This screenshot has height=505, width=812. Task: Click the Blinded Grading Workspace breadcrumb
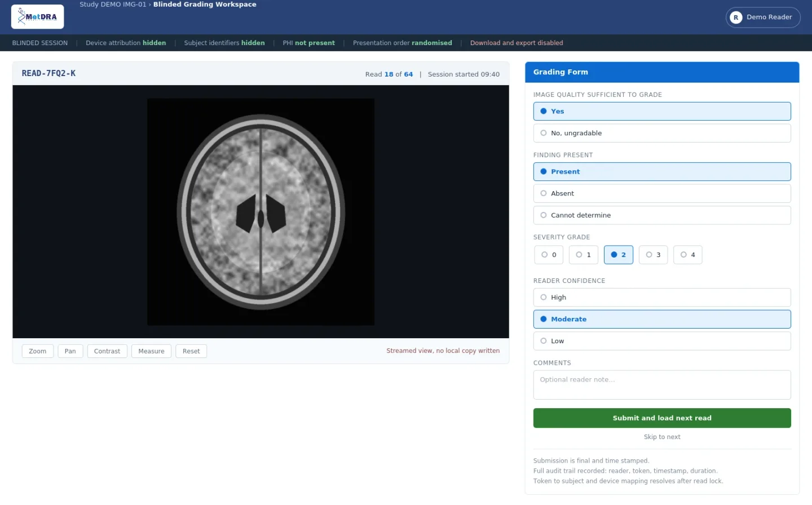(x=205, y=5)
